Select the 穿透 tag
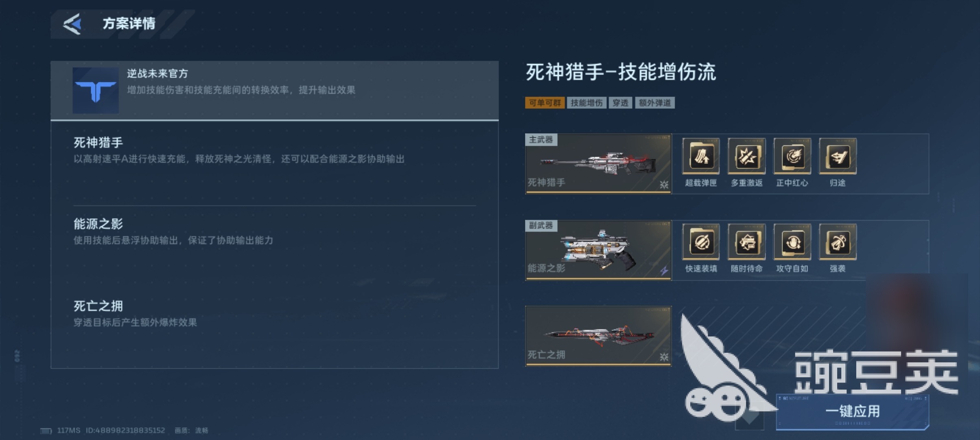The height and width of the screenshot is (440, 980). [x=620, y=103]
